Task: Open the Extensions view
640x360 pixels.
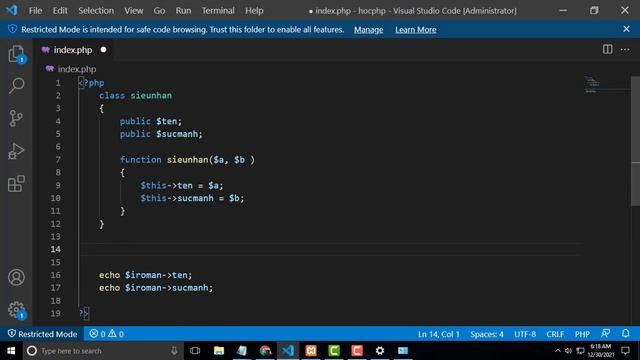Action: [16, 184]
